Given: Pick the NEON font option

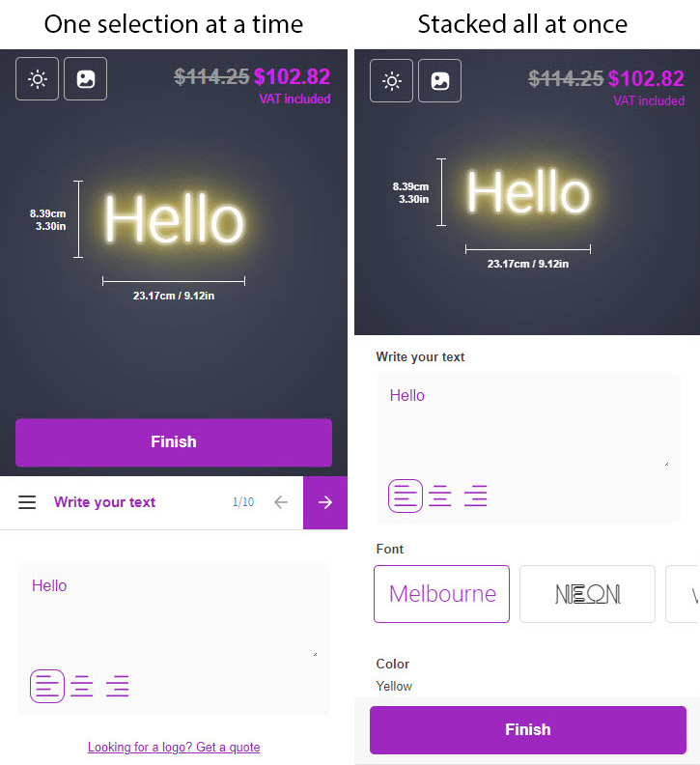Looking at the screenshot, I should click(587, 594).
